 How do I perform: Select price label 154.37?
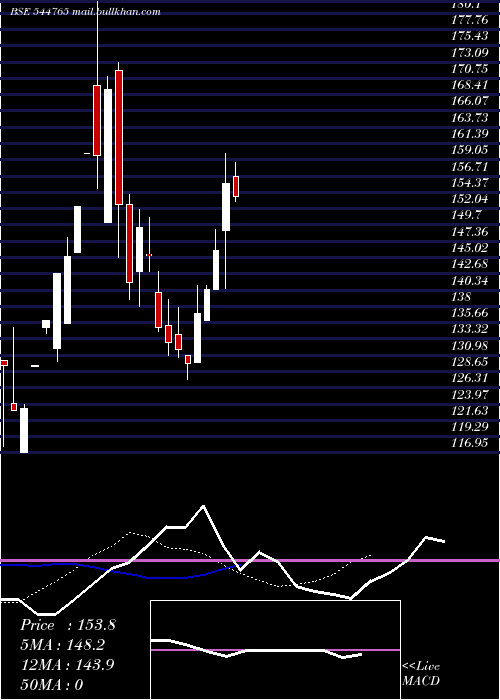[x=469, y=183]
